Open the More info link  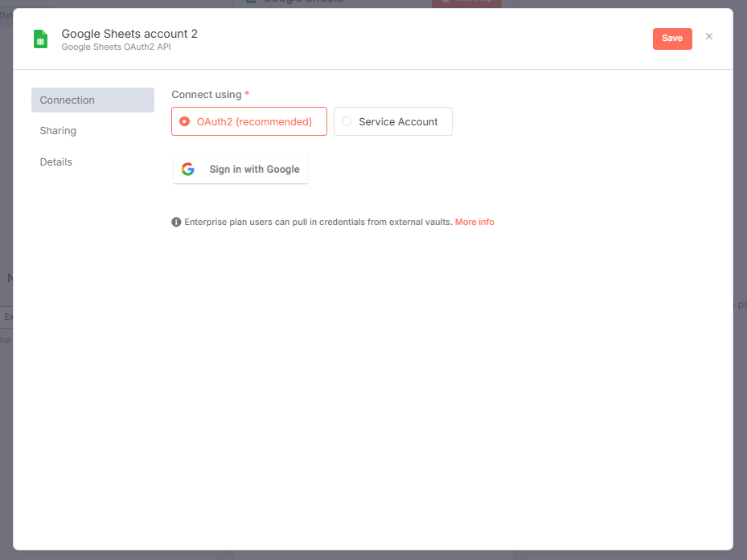pos(474,222)
